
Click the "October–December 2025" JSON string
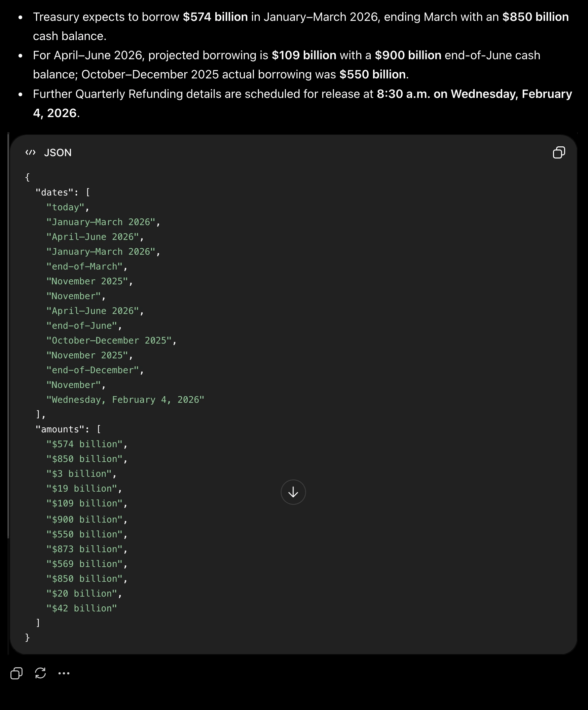[109, 341]
